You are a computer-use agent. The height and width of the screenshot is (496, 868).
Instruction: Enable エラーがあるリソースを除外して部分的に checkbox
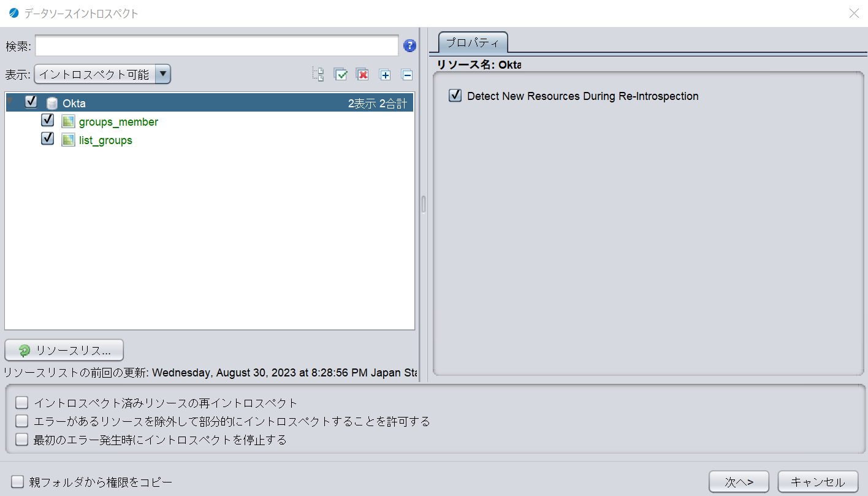22,421
